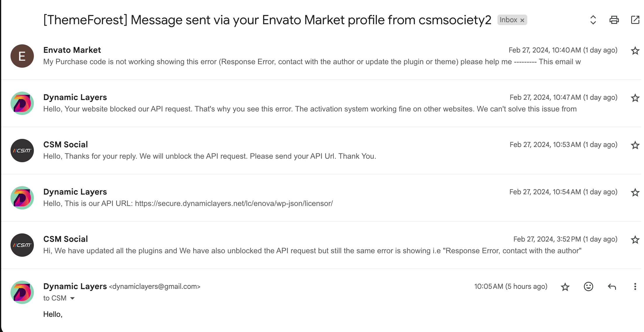This screenshot has width=644, height=332.
Task: Star the CSM Social 3:52 PM message
Action: click(635, 240)
